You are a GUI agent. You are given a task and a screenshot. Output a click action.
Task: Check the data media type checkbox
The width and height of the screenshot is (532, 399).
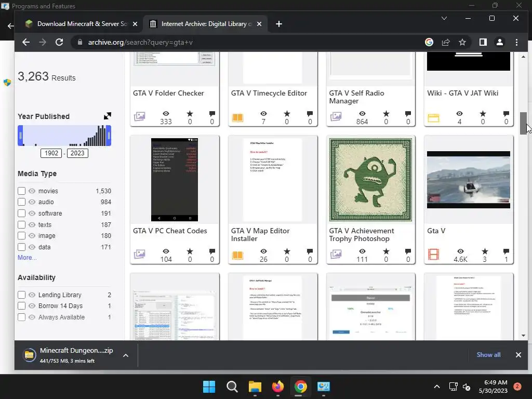pyautogui.click(x=21, y=247)
